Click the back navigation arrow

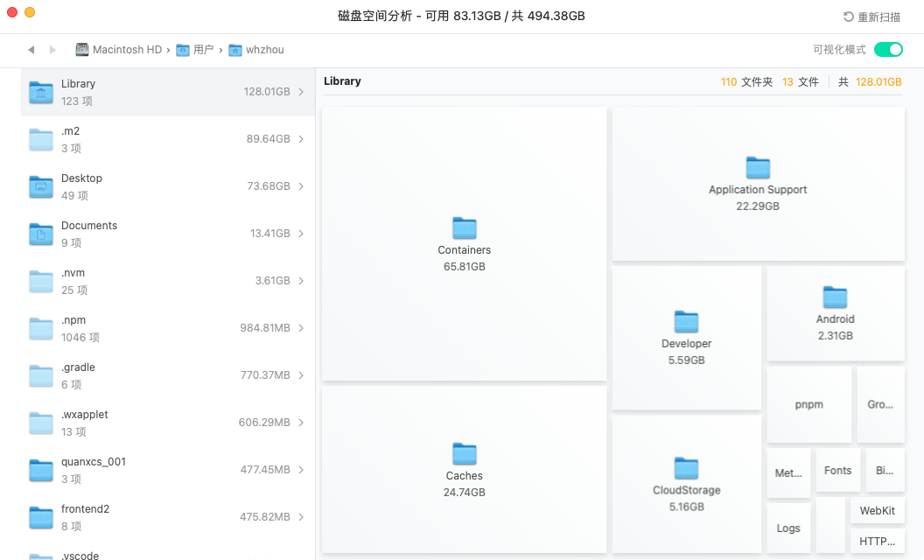31,50
